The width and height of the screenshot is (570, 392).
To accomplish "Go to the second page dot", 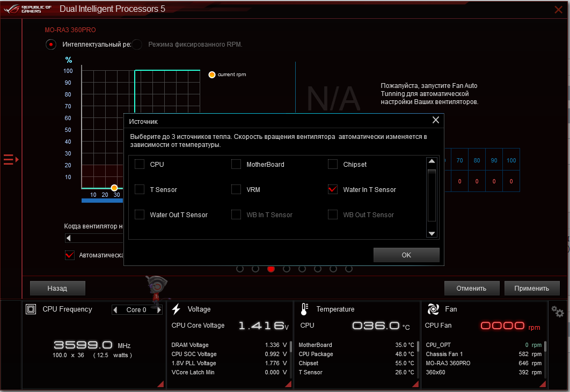I will pyautogui.click(x=255, y=269).
